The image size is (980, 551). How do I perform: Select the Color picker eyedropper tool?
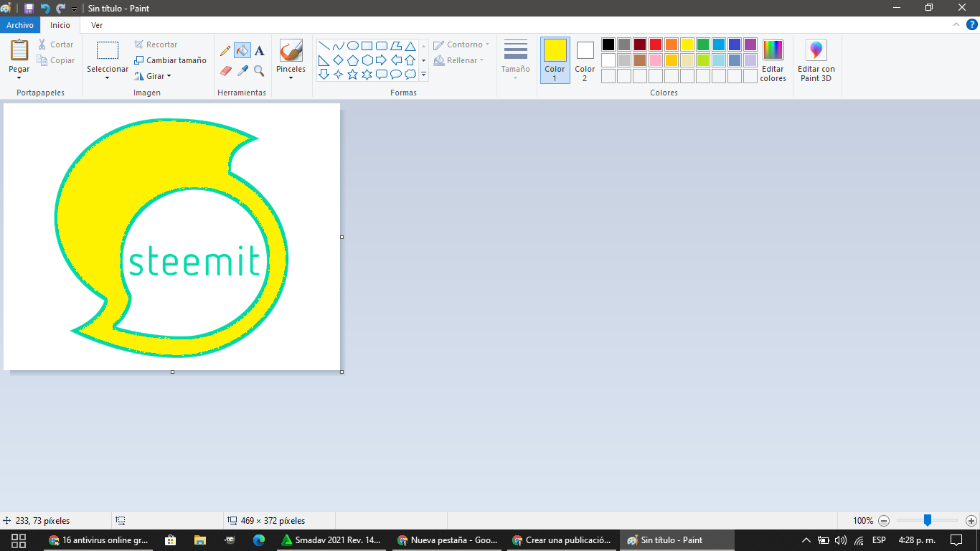[x=242, y=71]
